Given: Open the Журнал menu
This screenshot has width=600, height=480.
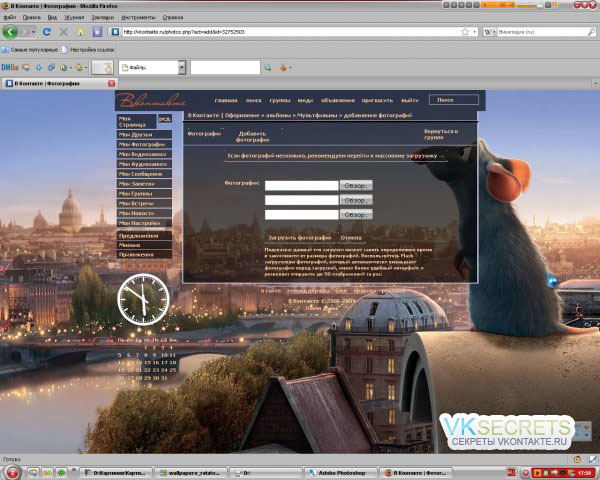Looking at the screenshot, I should (74, 17).
